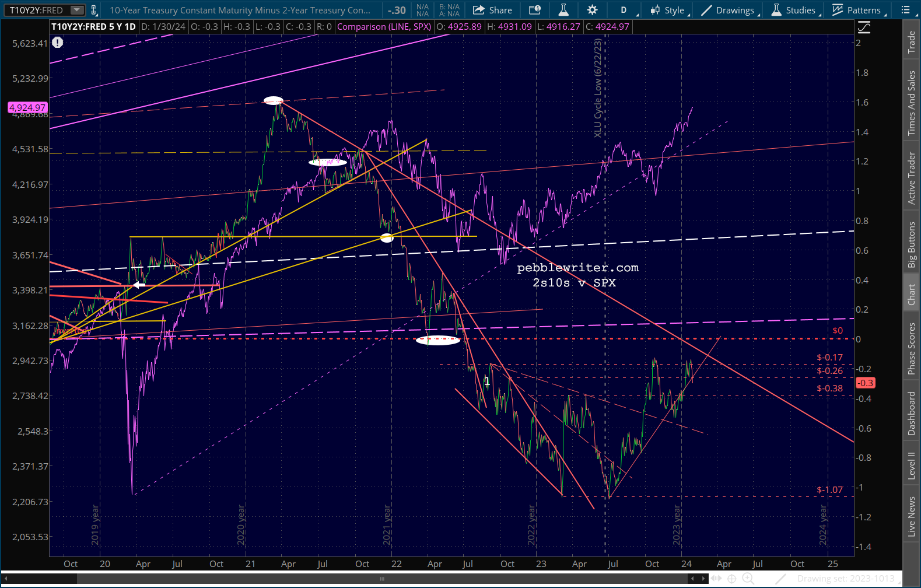Image resolution: width=921 pixels, height=588 pixels.
Task: Click the Drawing set: 2023-1013 label
Action: [x=846, y=579]
